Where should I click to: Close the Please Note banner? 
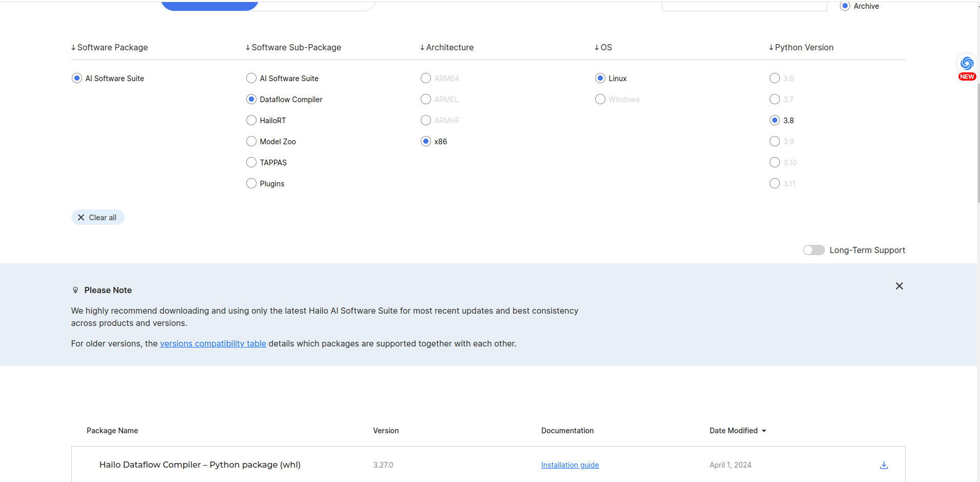coord(899,286)
